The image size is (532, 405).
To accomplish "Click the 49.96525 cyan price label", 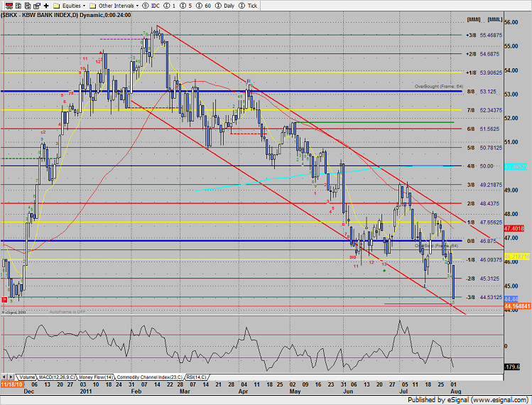I will pos(516,167).
